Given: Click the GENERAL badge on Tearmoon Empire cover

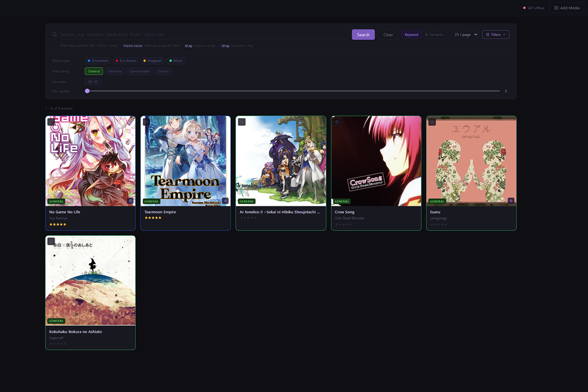Looking at the screenshot, I should click(x=151, y=201).
